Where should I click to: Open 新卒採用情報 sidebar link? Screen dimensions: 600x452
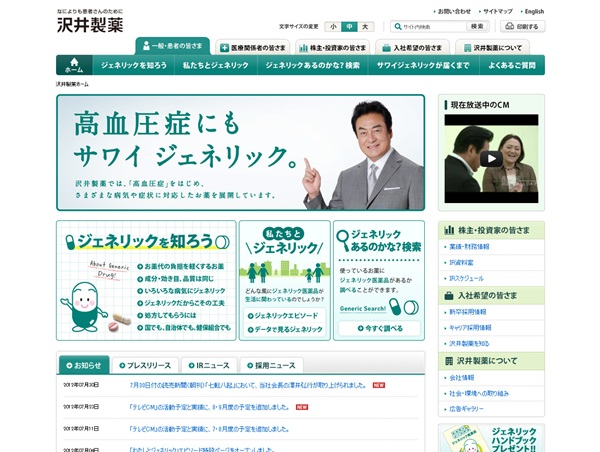(x=468, y=312)
